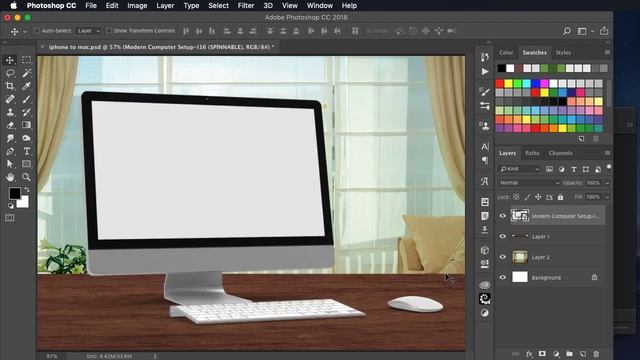Select the Eyedropper tool

click(x=27, y=86)
